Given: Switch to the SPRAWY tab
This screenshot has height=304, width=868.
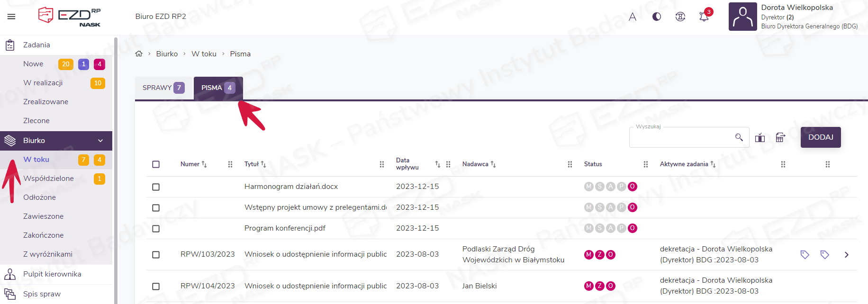Looking at the screenshot, I should click(163, 88).
